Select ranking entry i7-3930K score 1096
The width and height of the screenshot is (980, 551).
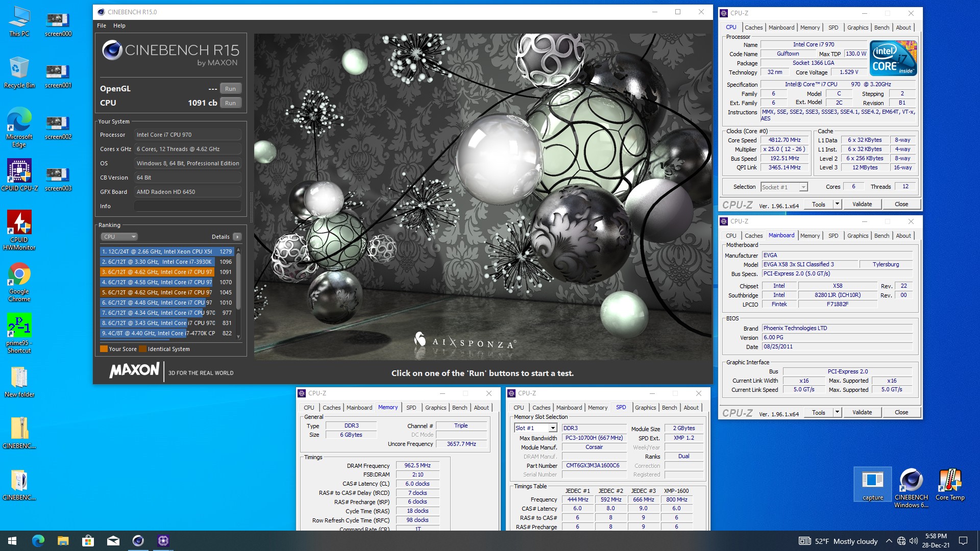tap(167, 262)
